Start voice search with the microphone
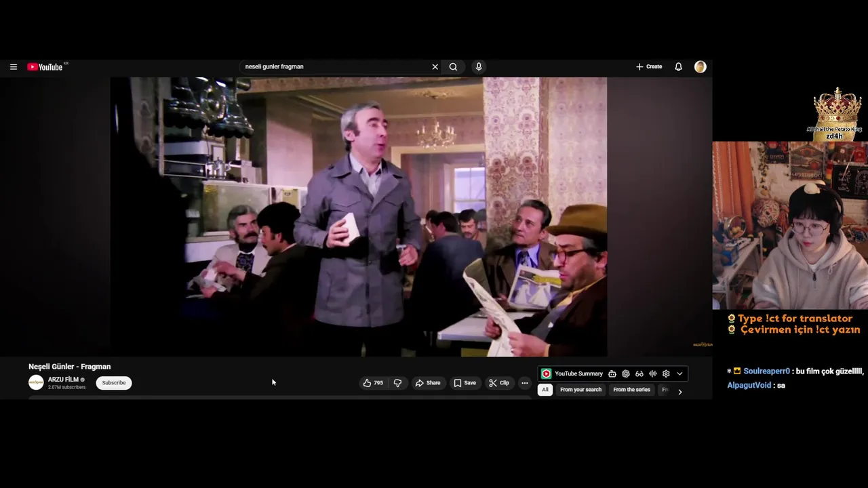This screenshot has height=488, width=868. (x=479, y=66)
